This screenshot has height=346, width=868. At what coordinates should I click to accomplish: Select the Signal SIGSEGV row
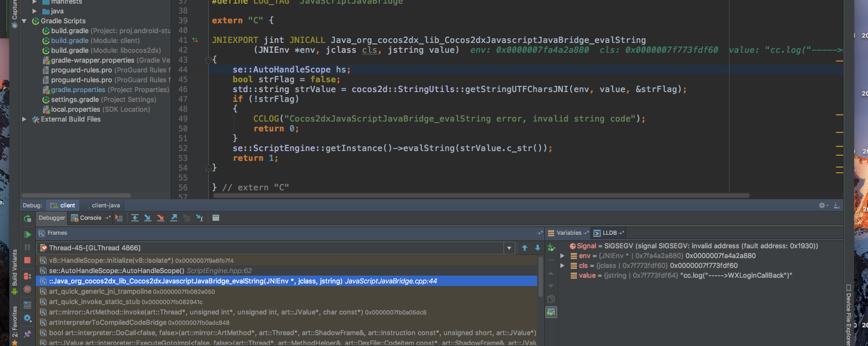coord(694,246)
